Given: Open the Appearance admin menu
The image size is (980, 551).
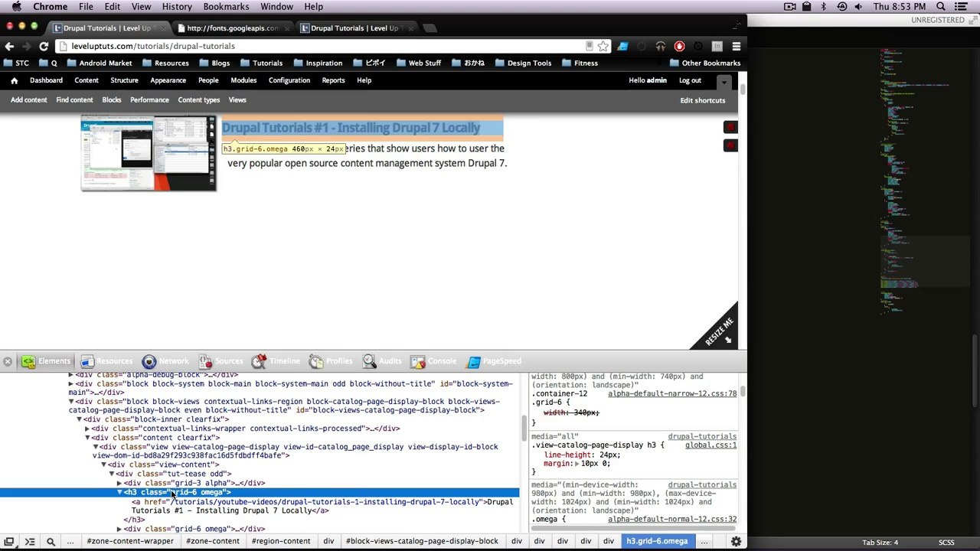Looking at the screenshot, I should (168, 80).
